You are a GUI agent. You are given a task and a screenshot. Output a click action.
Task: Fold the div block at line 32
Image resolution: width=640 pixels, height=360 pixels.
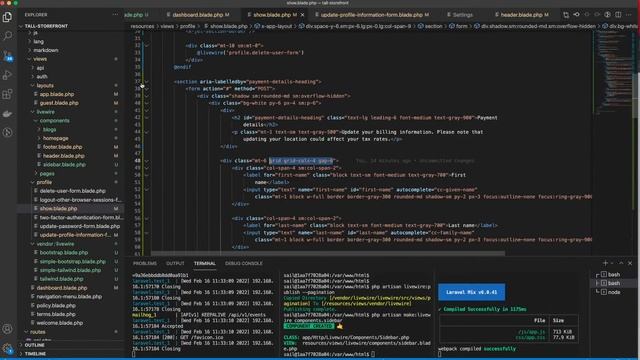click(147, 46)
